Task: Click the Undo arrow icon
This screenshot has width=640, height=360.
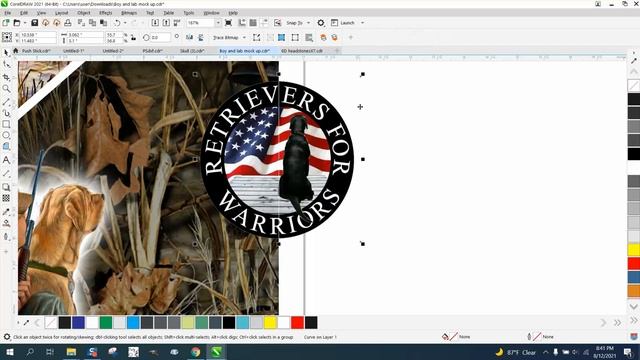Action: click(117, 23)
